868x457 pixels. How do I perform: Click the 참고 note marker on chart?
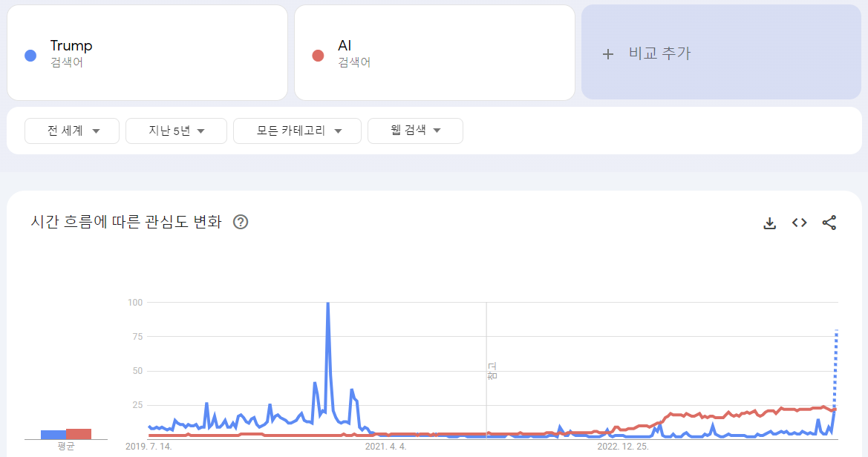[x=492, y=371]
